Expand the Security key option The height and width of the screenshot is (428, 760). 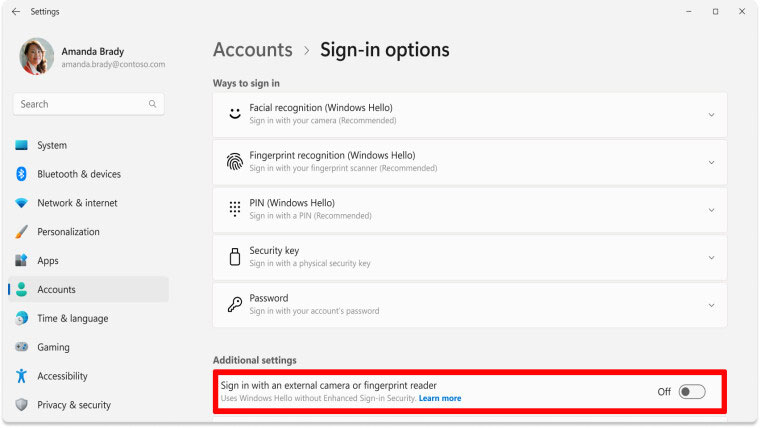[x=711, y=257]
